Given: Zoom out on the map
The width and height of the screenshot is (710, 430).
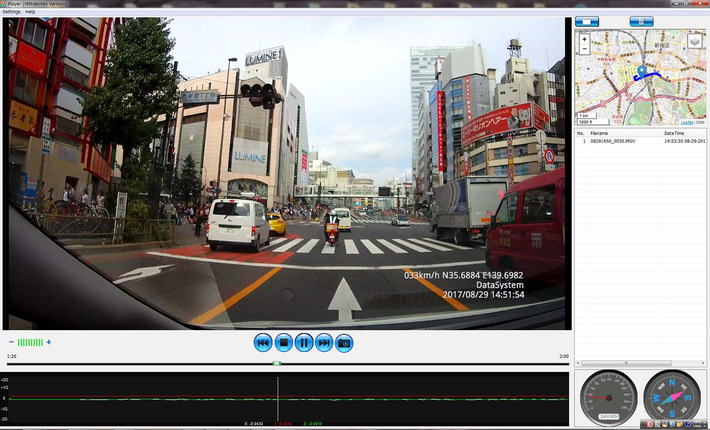Looking at the screenshot, I should pos(584,48).
